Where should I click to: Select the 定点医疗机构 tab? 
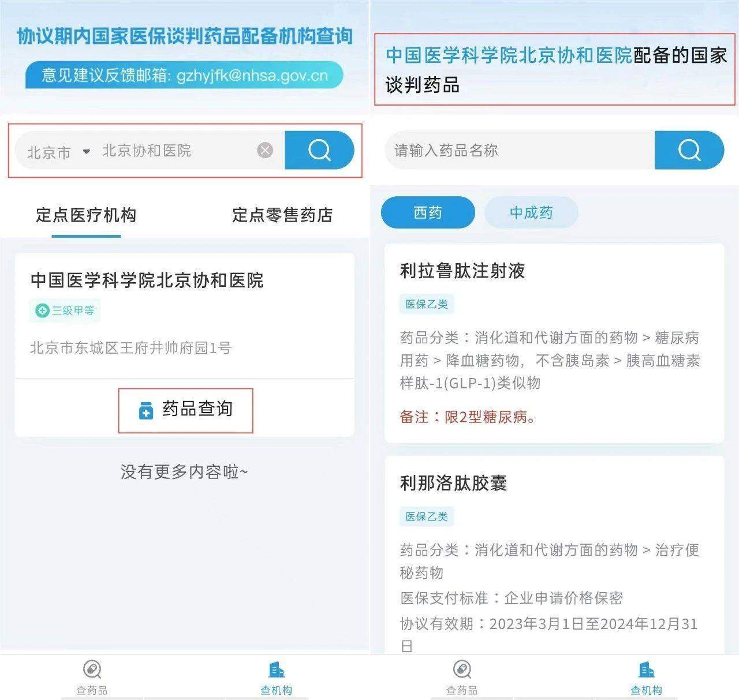[x=85, y=215]
